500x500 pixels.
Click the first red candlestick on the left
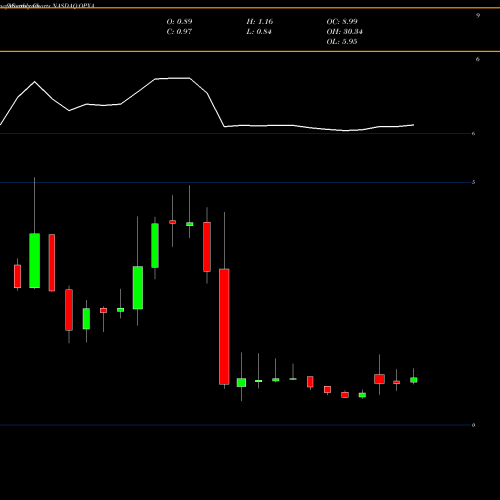coord(17,276)
